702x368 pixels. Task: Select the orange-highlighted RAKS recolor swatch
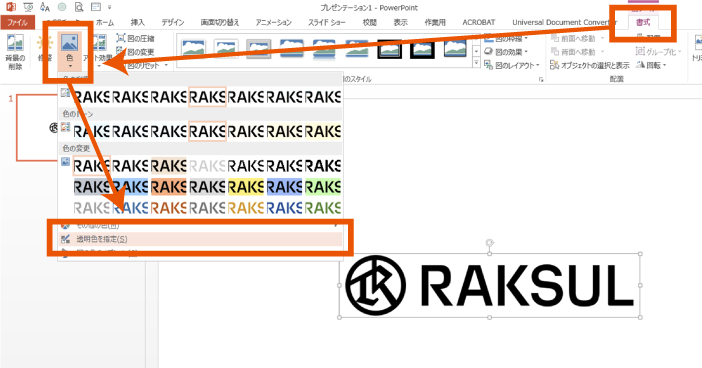pos(169,187)
